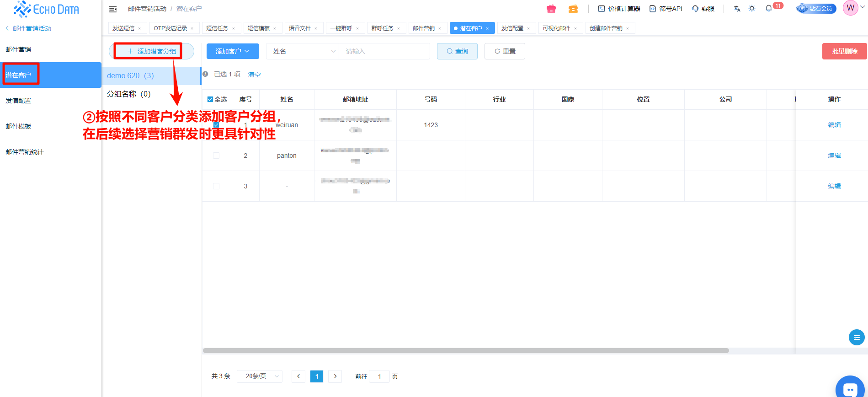Open the 20条/页 page size dropdown
868x397 pixels.
pos(259,376)
